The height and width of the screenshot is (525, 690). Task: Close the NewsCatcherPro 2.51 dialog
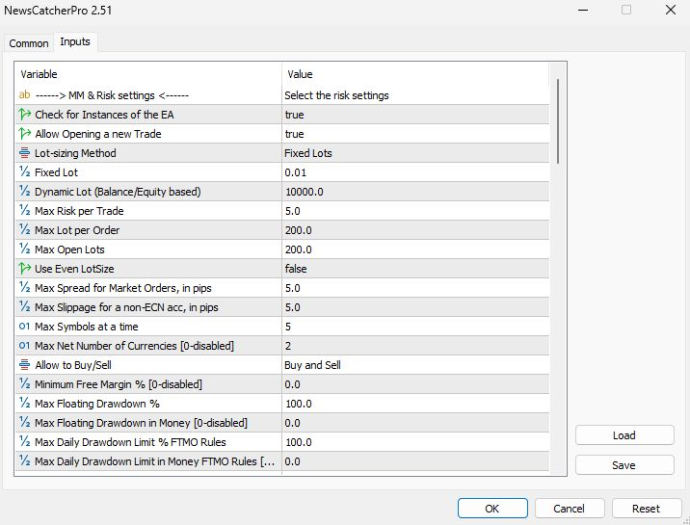coord(670,10)
